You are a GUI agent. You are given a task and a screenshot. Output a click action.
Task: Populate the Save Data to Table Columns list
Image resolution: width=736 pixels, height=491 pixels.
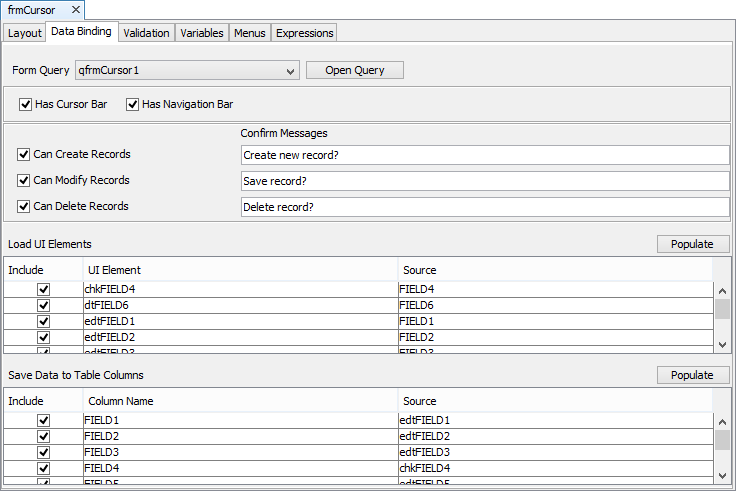pos(692,375)
